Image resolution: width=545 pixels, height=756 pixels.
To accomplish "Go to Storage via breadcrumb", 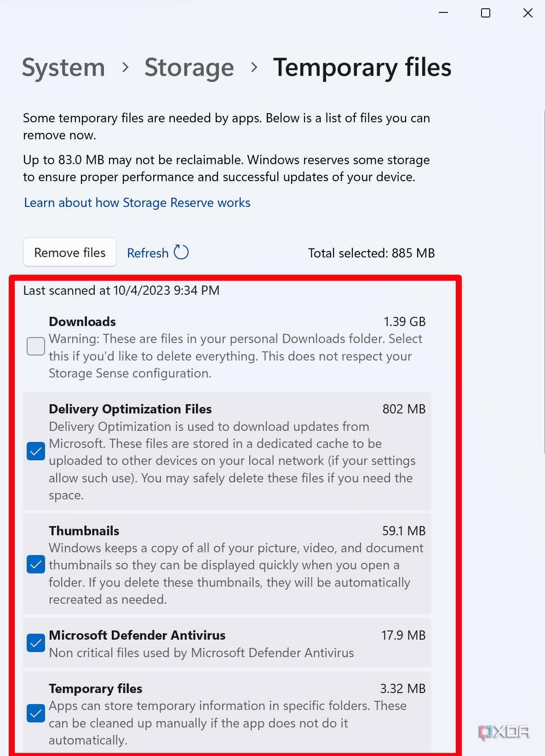I will 189,68.
